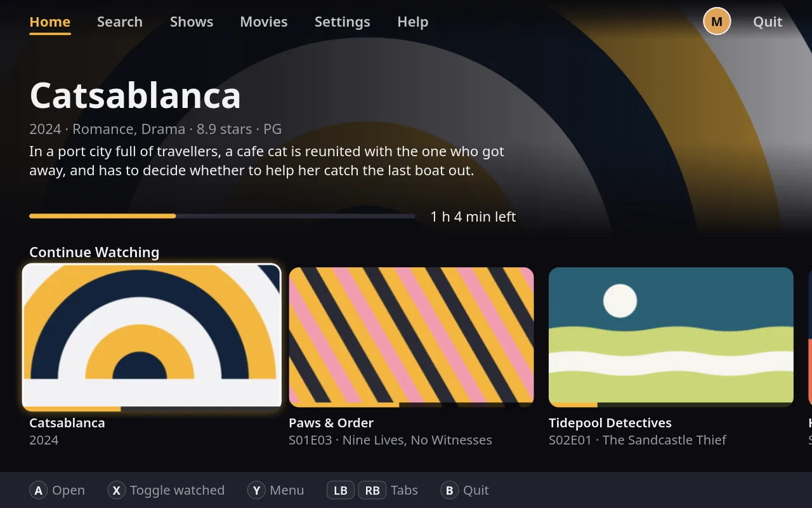Click Quit in the top bar
The height and width of the screenshot is (508, 812).
click(x=768, y=22)
